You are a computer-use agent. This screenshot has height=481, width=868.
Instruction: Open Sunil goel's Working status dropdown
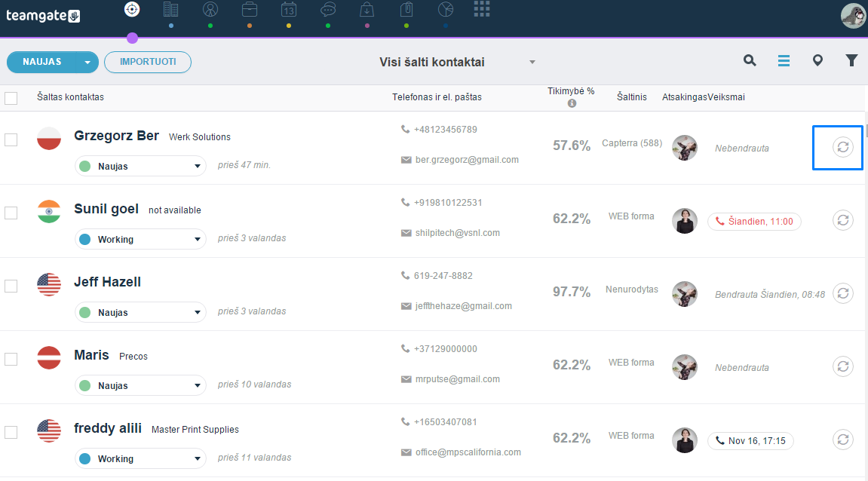(140, 239)
